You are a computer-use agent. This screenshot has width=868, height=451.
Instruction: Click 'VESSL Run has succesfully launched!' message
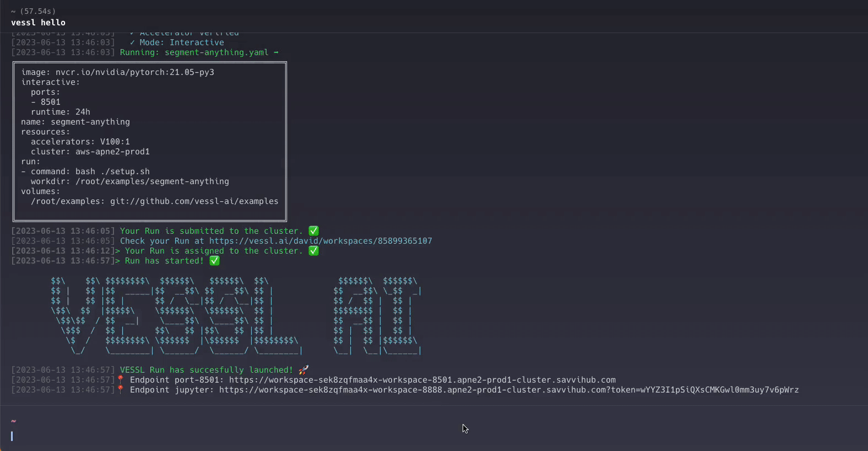207,370
